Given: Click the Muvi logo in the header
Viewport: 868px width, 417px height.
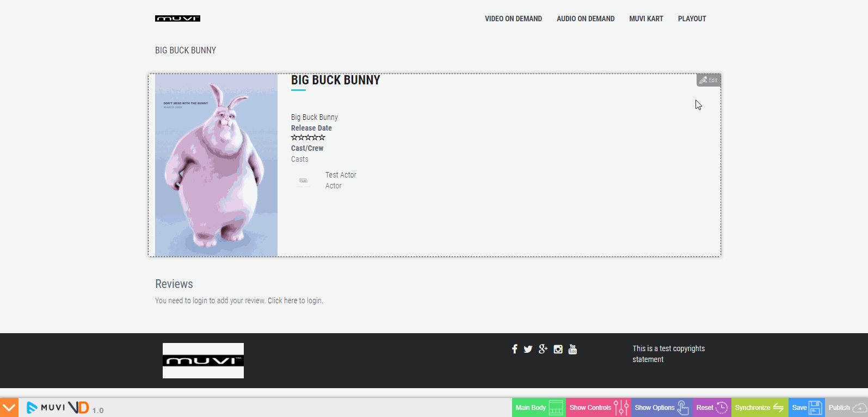Looking at the screenshot, I should [177, 19].
